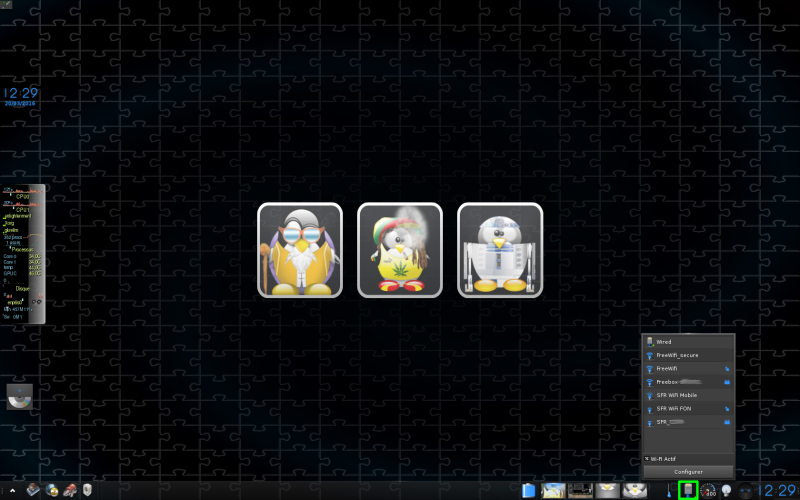Open the globe smiley browser launcher
This screenshot has height=500, width=800.
coord(52,490)
